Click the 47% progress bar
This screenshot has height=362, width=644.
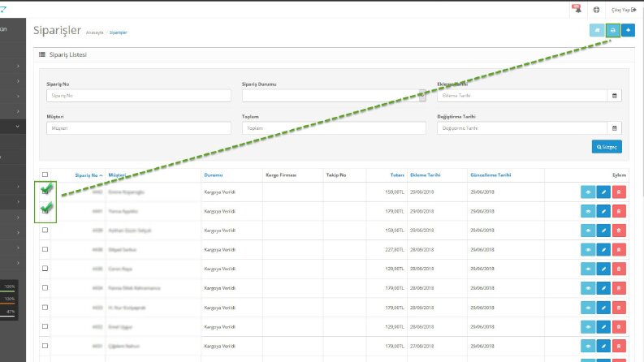[x=7, y=316]
